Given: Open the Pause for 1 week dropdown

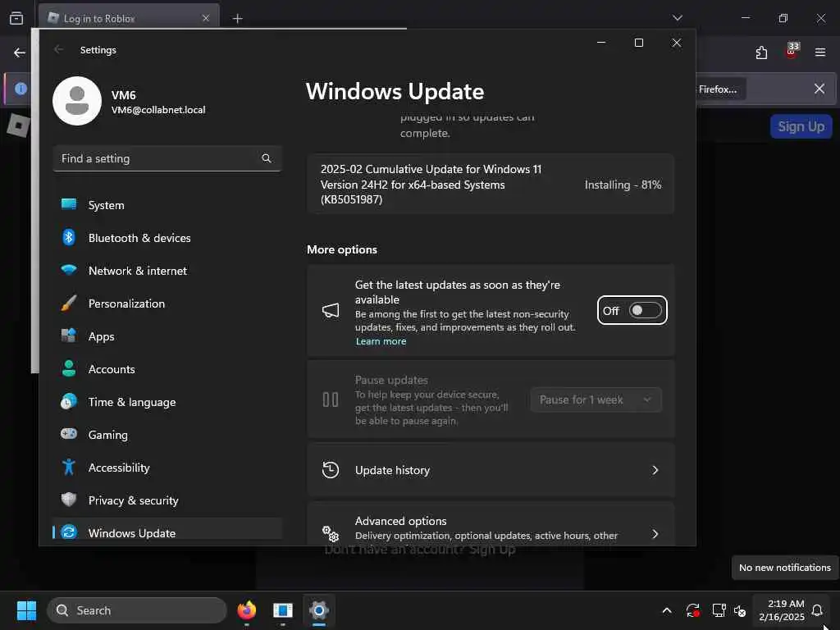Looking at the screenshot, I should click(x=596, y=399).
